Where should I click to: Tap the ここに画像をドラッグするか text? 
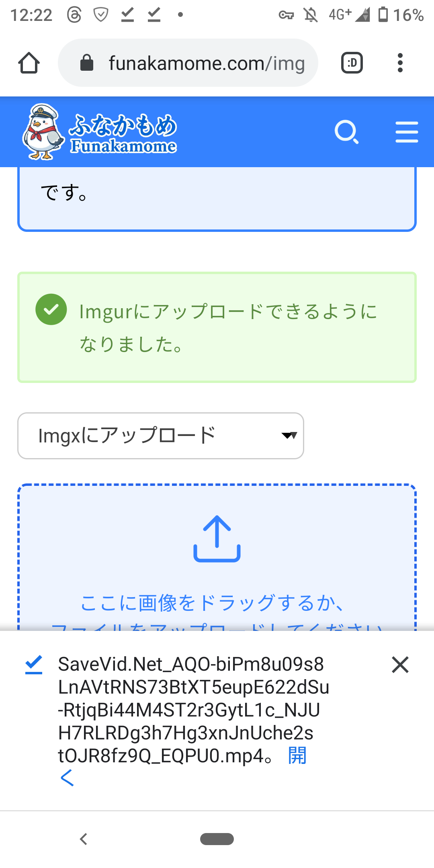[x=212, y=603]
